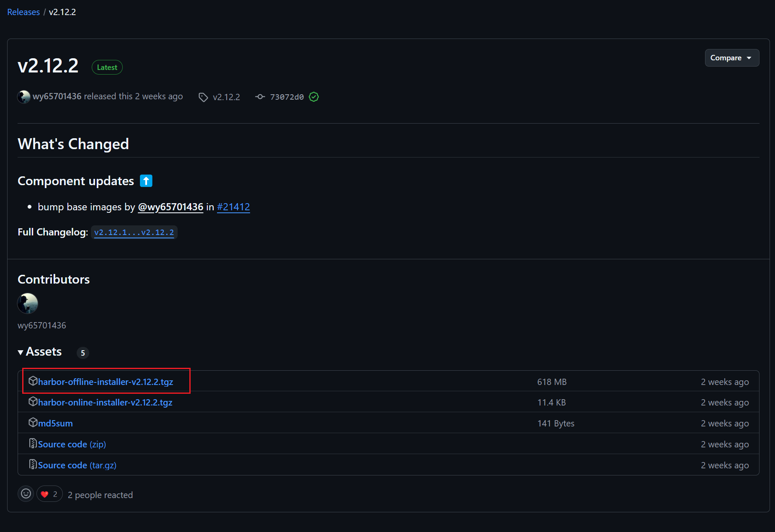The height and width of the screenshot is (532, 775).
Task: Click the 141 Bytes size text
Action: coord(556,424)
